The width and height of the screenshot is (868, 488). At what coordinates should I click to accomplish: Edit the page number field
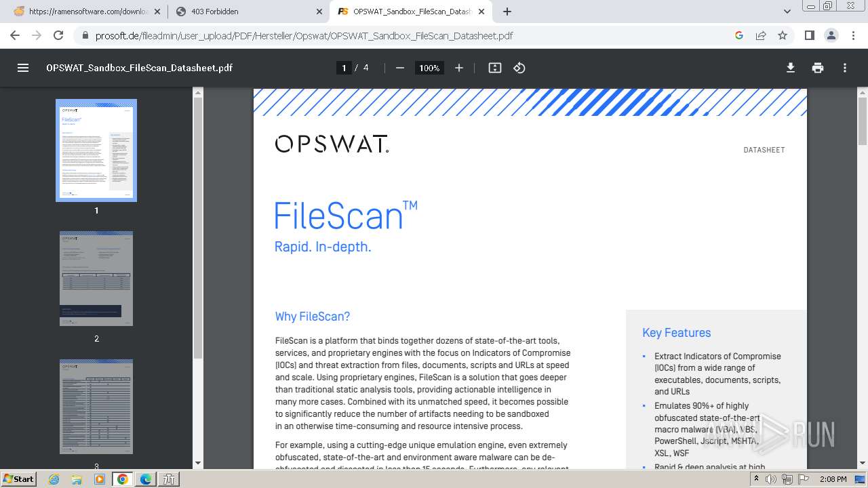344,68
